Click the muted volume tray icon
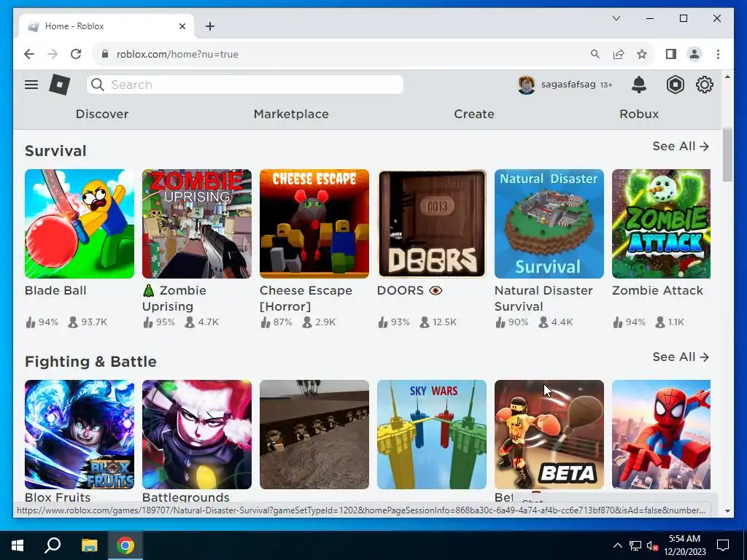 [652, 545]
